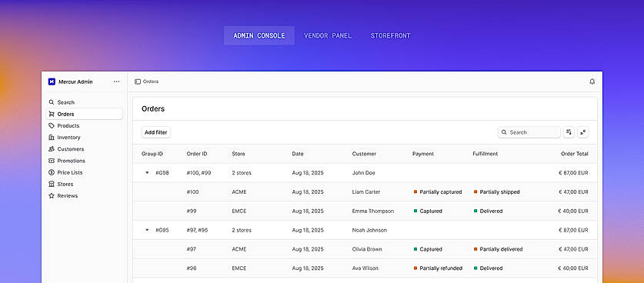
Task: Click the Partially shipped fulfillment status
Action: 496,191
